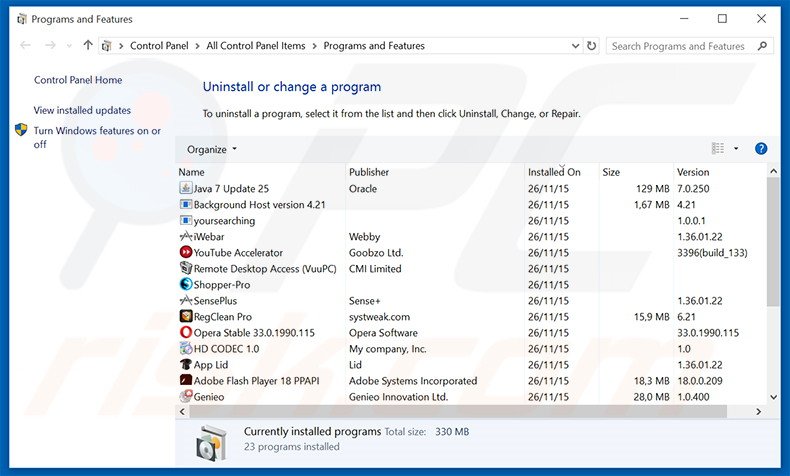
Task: Open help with the blue question mark
Action: pos(761,149)
